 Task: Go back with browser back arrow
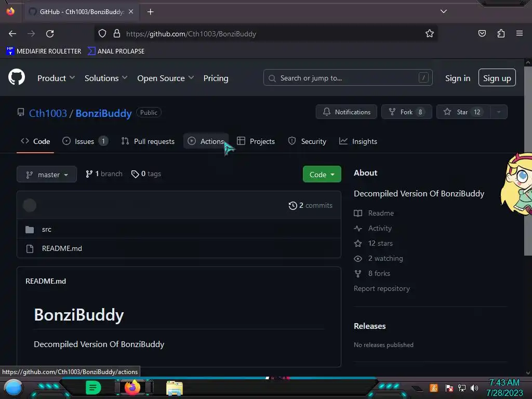coord(12,34)
